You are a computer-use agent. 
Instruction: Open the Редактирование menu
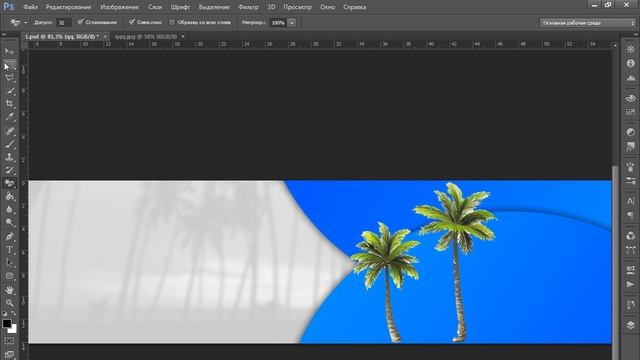[68, 7]
